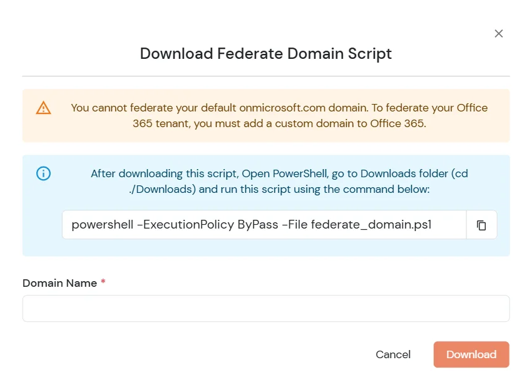The image size is (532, 392).
Task: Click the orange warning banner message
Action: 279,115
